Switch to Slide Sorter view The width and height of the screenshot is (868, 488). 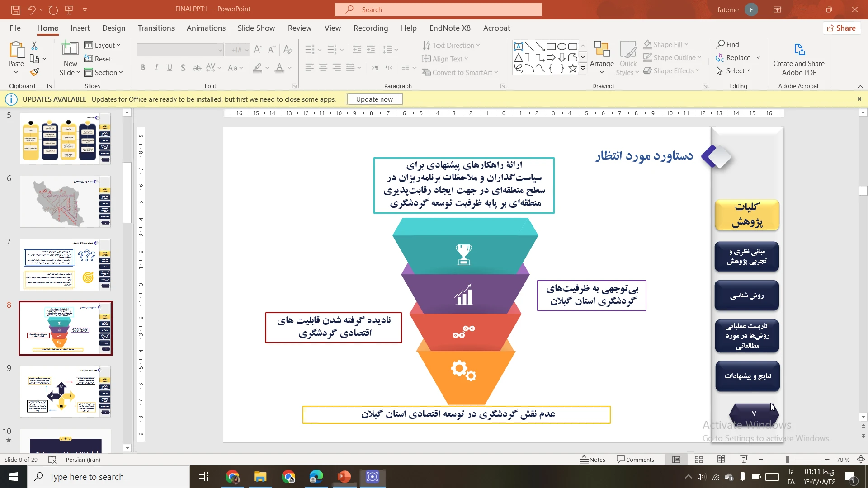tap(699, 460)
